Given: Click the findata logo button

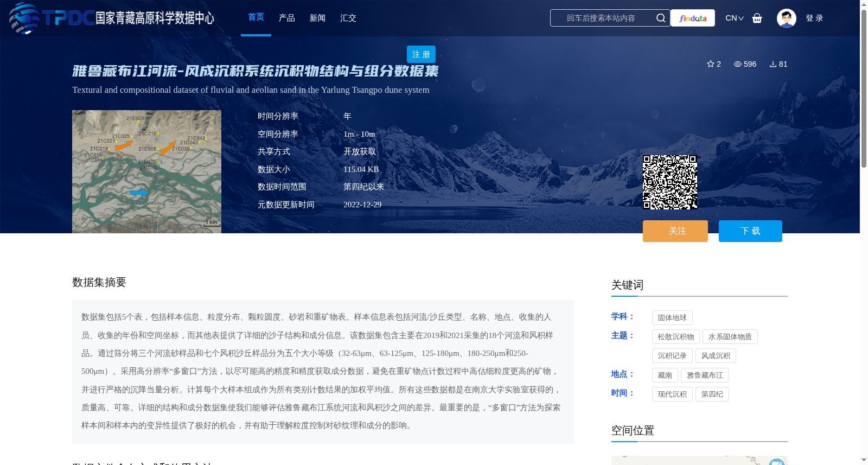Looking at the screenshot, I should [693, 18].
